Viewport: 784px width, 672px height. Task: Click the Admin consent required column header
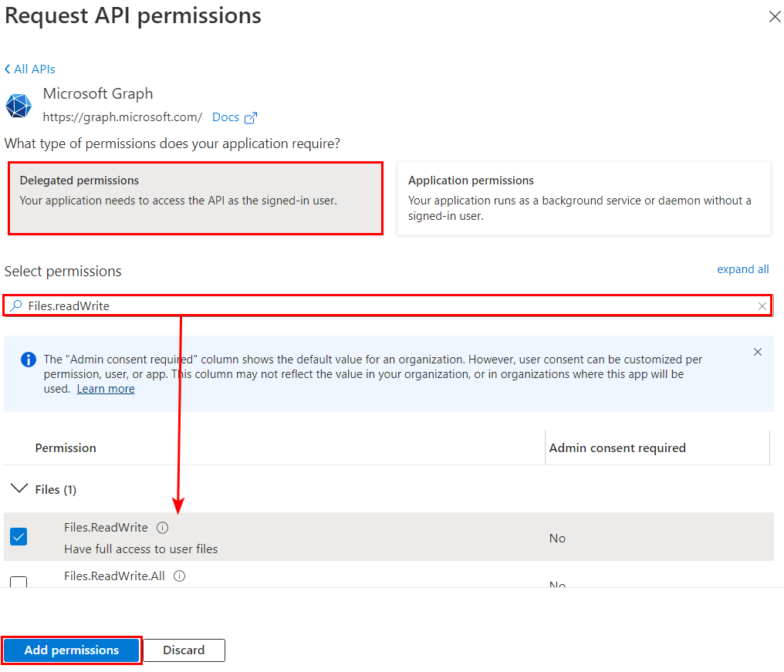617,448
